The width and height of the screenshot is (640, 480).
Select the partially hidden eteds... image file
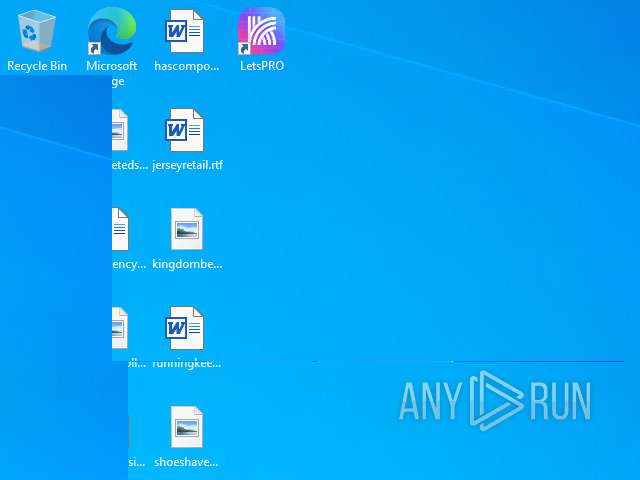point(120,130)
